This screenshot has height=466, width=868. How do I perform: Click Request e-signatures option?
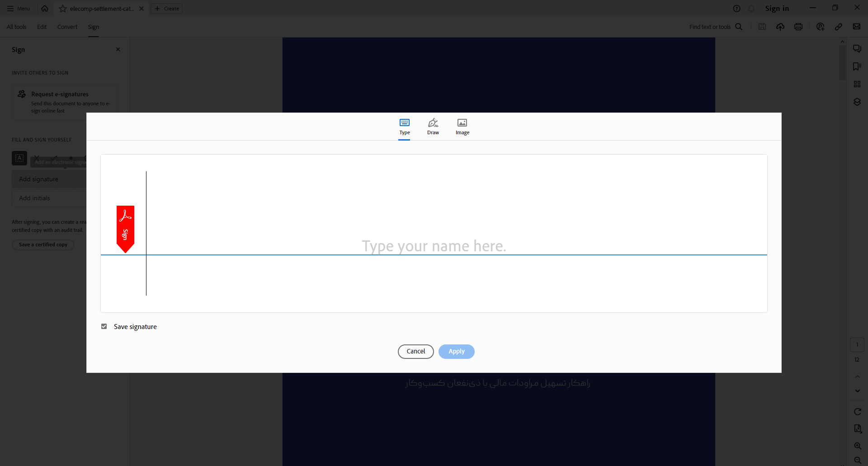click(x=65, y=102)
